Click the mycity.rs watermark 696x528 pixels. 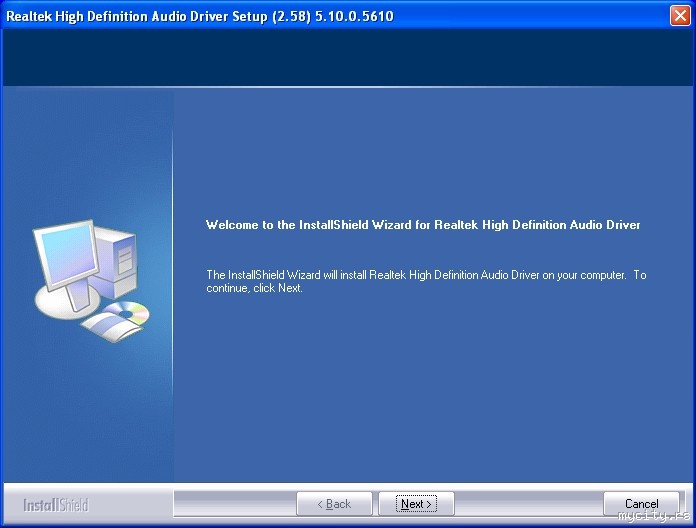point(654,516)
